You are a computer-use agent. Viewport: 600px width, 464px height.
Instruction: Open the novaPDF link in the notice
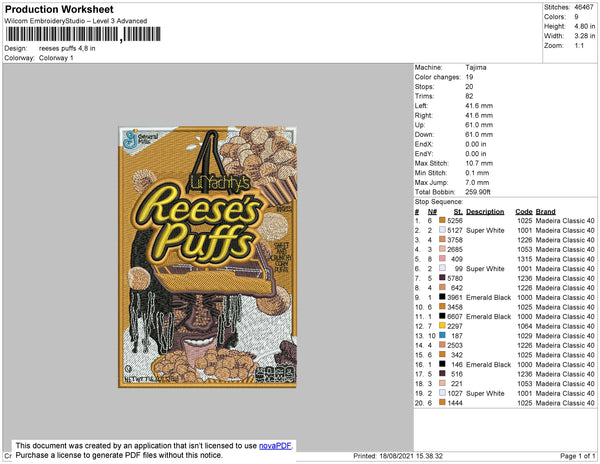(275, 446)
